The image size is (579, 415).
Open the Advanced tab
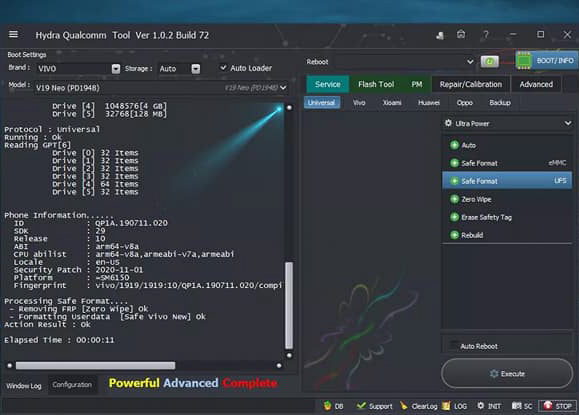[536, 85]
